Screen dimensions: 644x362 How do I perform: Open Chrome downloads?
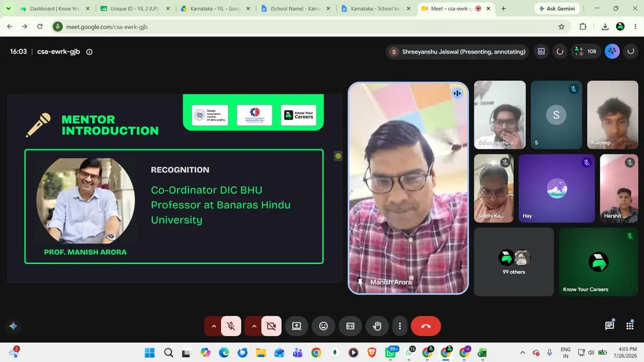[605, 26]
